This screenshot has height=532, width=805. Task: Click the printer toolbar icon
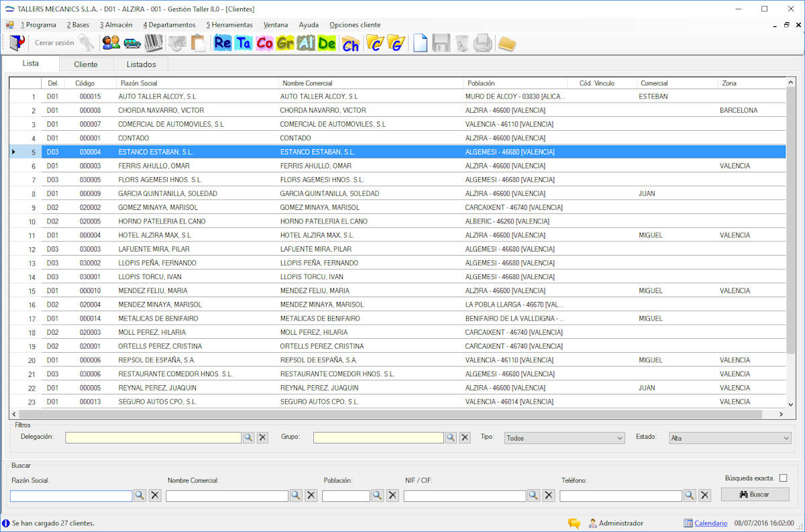[483, 43]
